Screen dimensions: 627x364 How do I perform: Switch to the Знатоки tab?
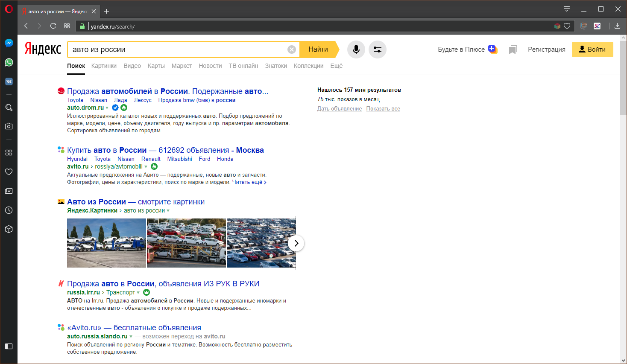point(276,66)
